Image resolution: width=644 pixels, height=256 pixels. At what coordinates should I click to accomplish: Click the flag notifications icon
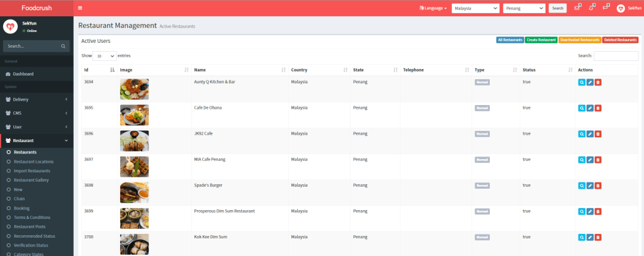pos(606,8)
